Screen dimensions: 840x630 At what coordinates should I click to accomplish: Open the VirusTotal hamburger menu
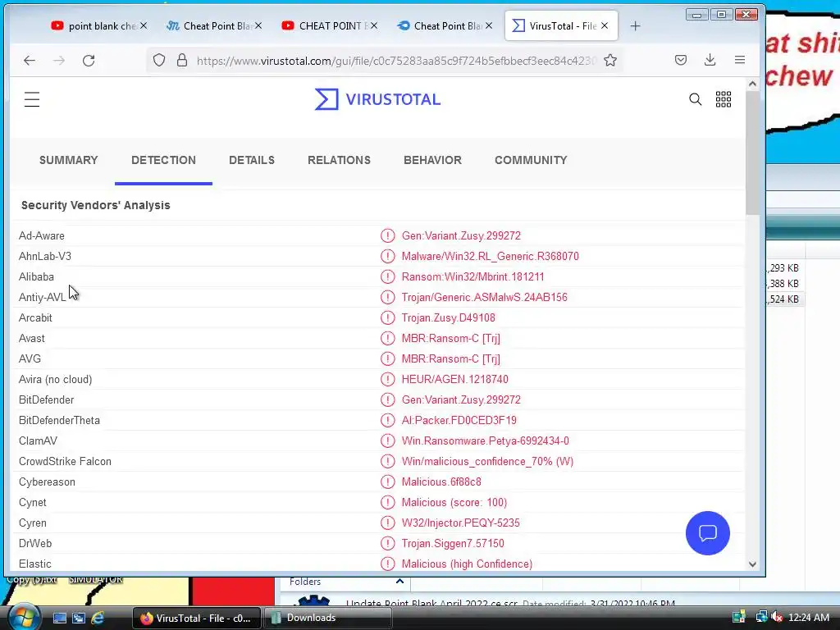[x=32, y=99]
